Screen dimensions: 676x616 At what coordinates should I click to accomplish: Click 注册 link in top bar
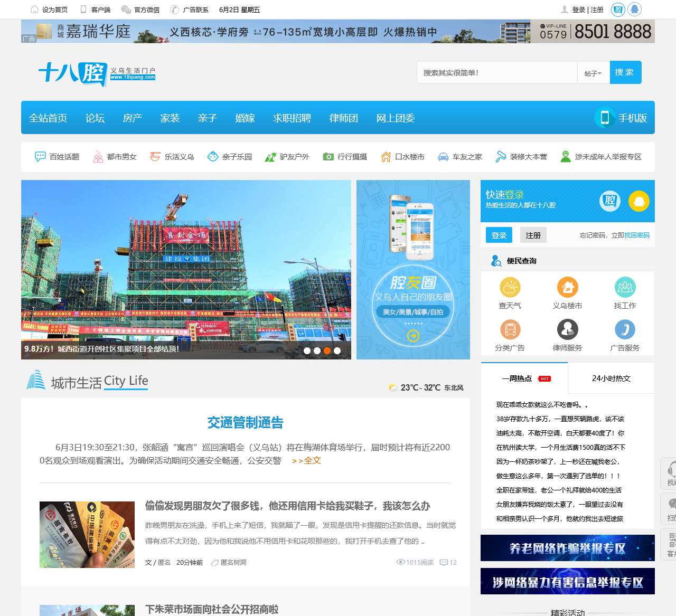click(597, 10)
